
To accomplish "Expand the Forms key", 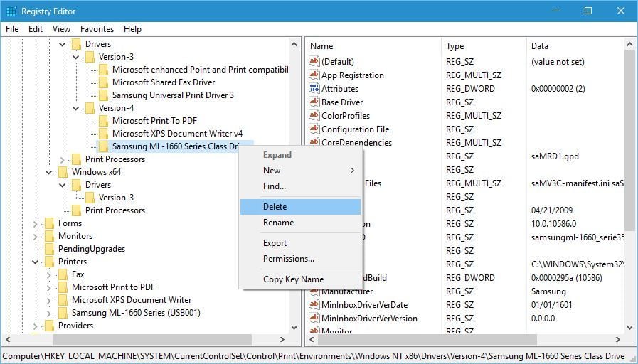I will 36,223.
